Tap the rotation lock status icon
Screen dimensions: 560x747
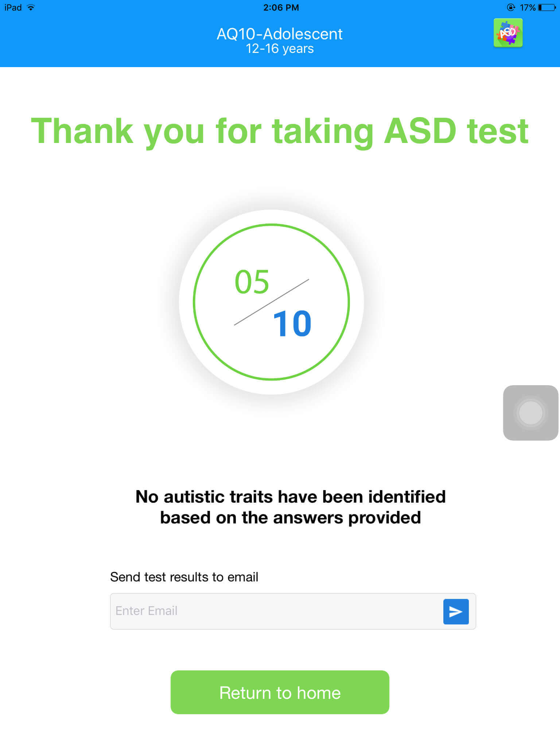tap(511, 8)
